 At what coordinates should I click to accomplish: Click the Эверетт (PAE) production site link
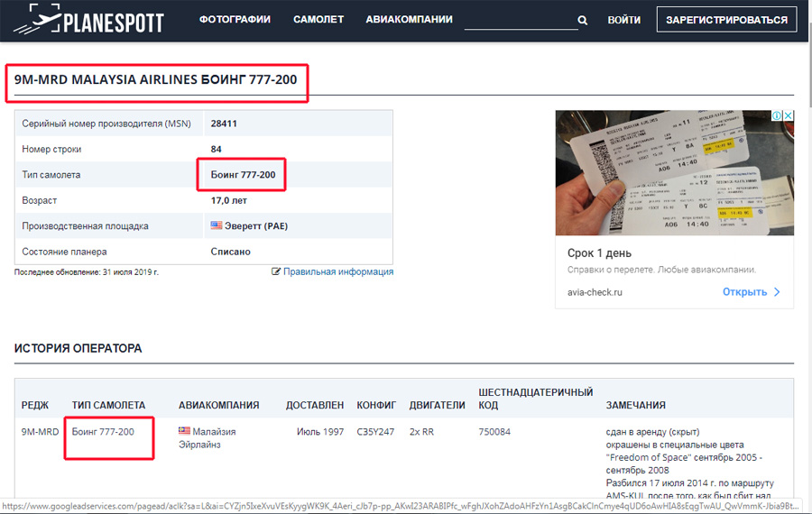(x=256, y=225)
